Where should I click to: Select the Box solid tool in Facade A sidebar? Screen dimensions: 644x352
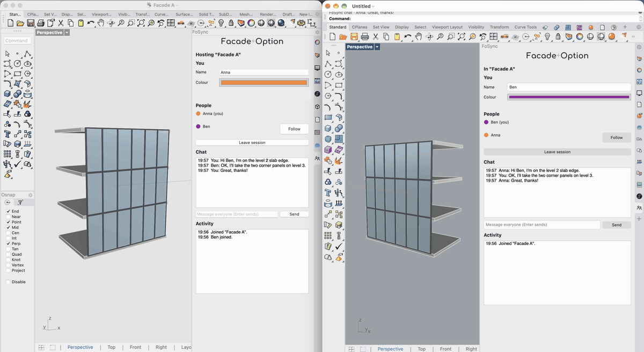click(8, 94)
